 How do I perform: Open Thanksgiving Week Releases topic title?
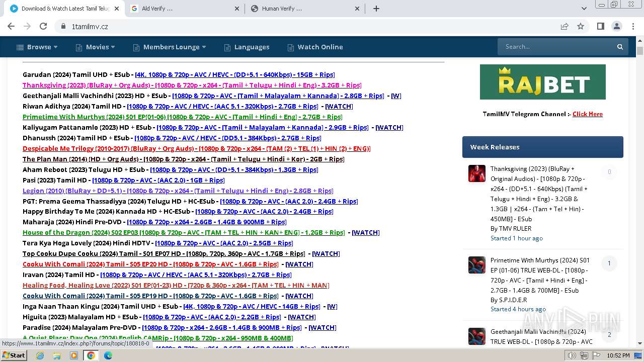tap(539, 194)
